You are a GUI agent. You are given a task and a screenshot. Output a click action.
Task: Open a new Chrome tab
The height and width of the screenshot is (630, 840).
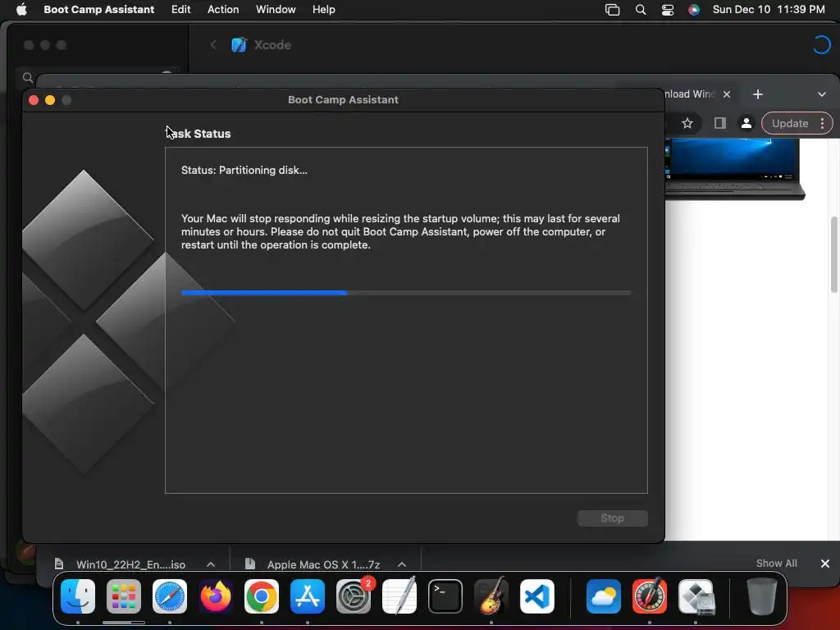pyautogui.click(x=757, y=94)
